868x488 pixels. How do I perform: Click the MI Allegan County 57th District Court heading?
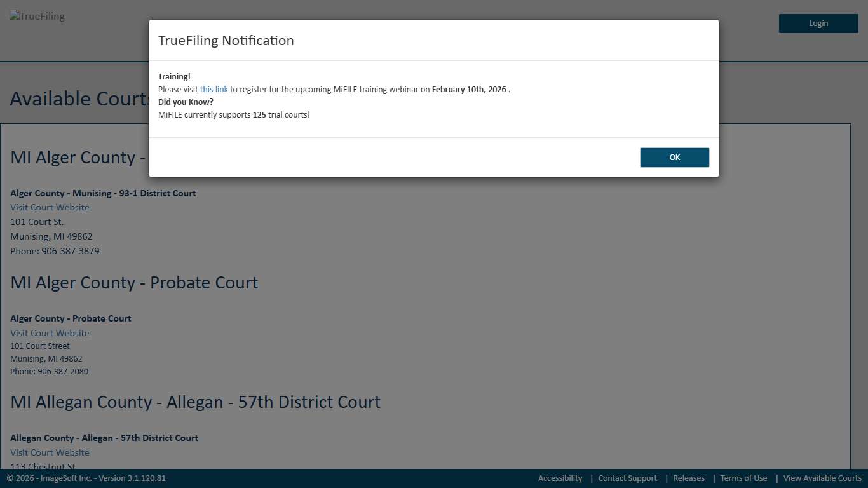195,402
